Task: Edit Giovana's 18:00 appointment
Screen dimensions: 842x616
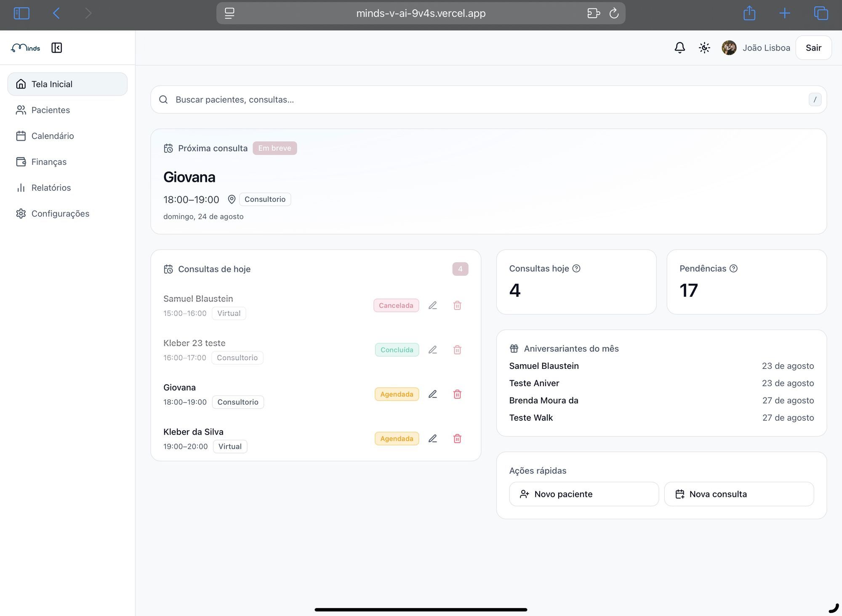Action: [x=432, y=394]
